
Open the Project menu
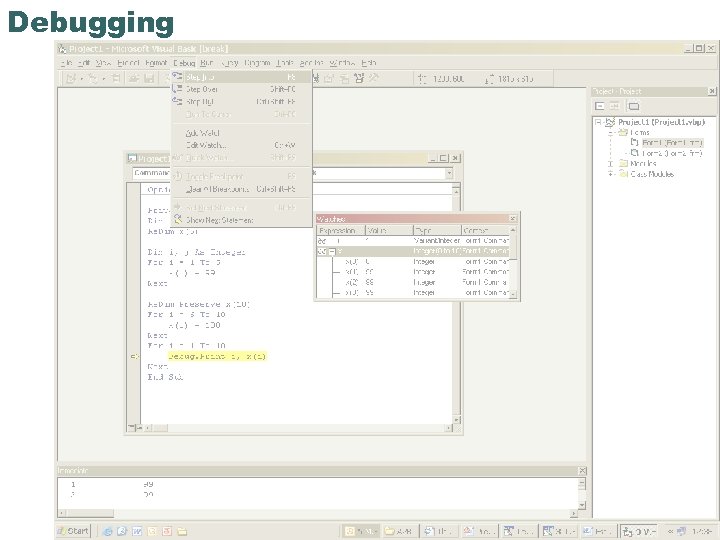point(128,63)
